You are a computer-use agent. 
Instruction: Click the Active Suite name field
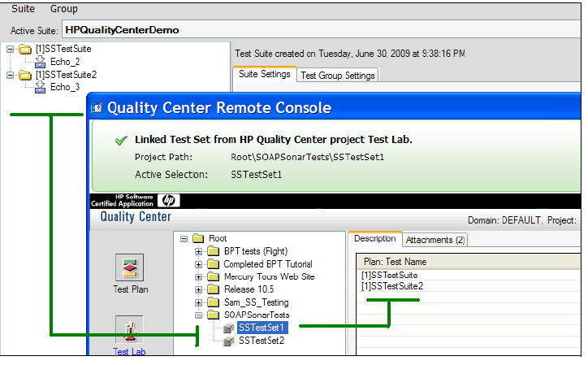coord(322,29)
